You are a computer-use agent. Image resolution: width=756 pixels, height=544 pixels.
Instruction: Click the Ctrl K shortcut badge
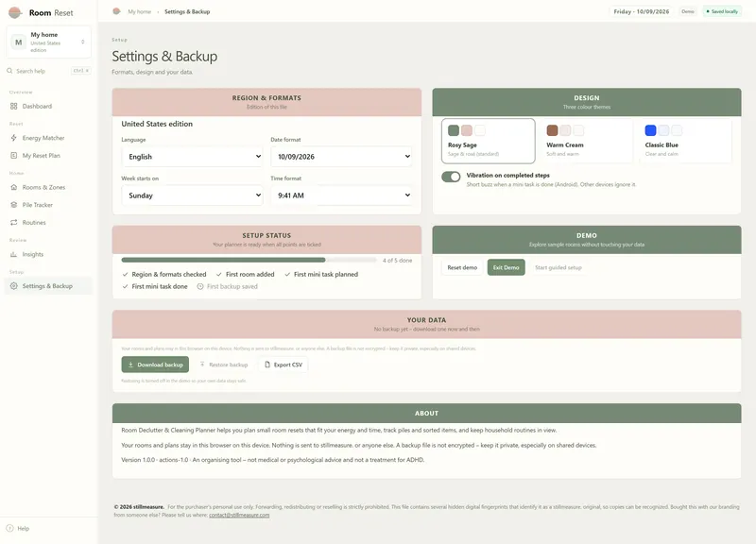pyautogui.click(x=80, y=71)
